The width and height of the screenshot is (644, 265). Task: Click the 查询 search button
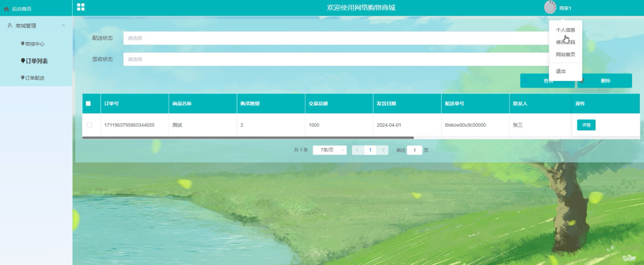547,81
